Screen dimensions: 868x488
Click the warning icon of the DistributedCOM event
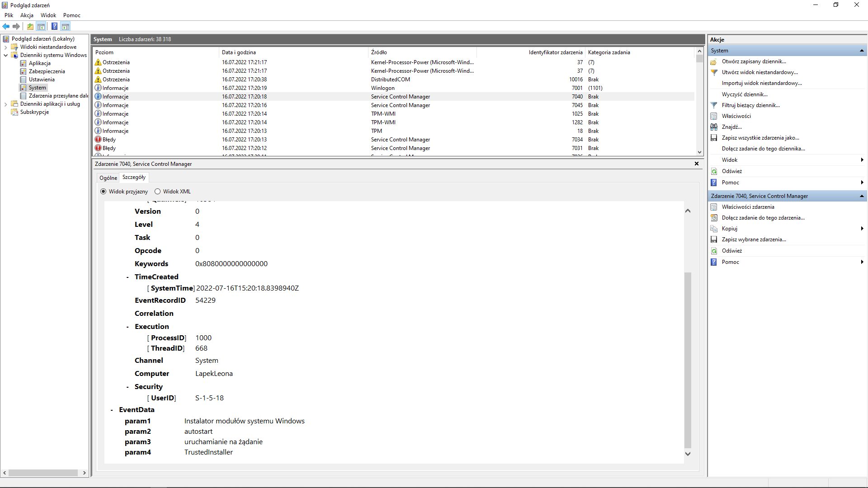[98, 80]
